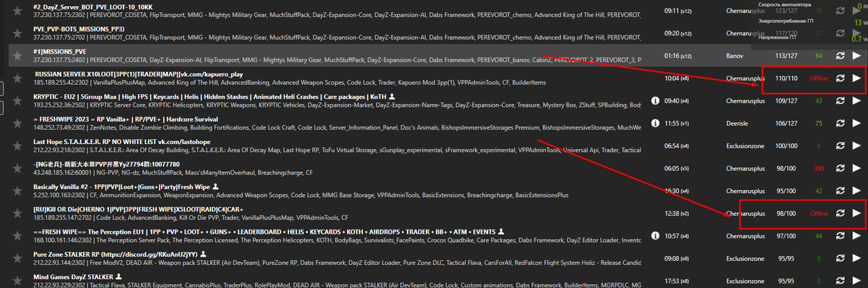Toggle star for the [NG老兵] PVP server

coord(18,168)
